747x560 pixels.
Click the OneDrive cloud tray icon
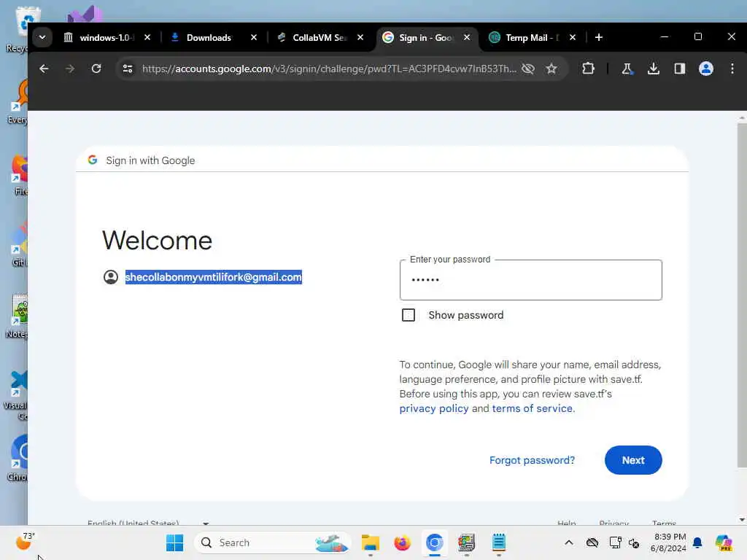coord(592,542)
